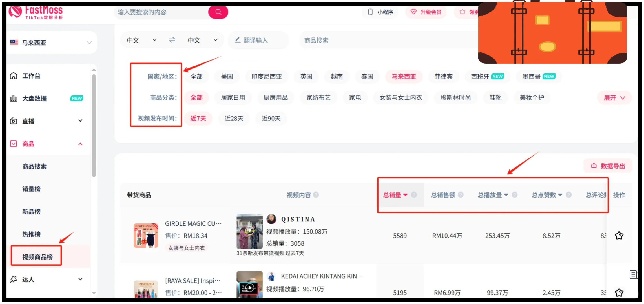Select 美国 region filter
Screen dimensions: 644x304
click(227, 77)
